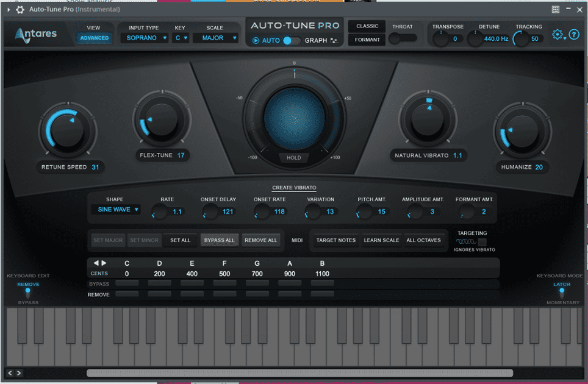Click the Humanize knob

522,130
